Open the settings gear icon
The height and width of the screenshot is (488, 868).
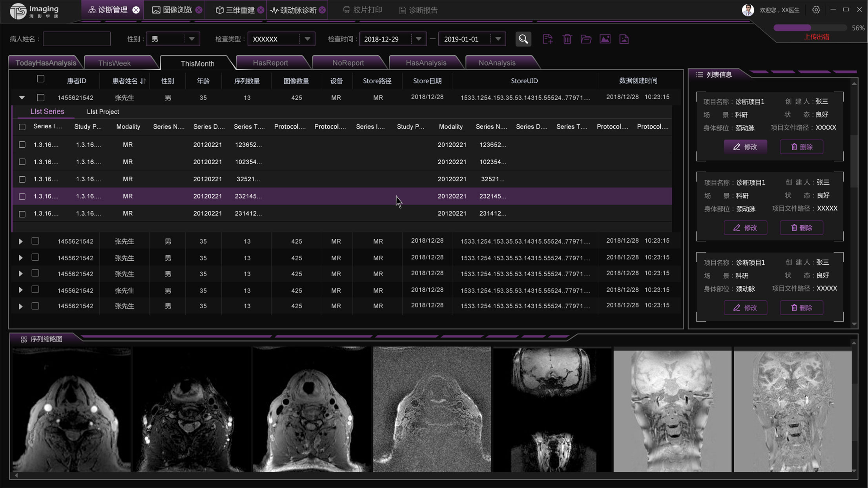pyautogui.click(x=816, y=10)
